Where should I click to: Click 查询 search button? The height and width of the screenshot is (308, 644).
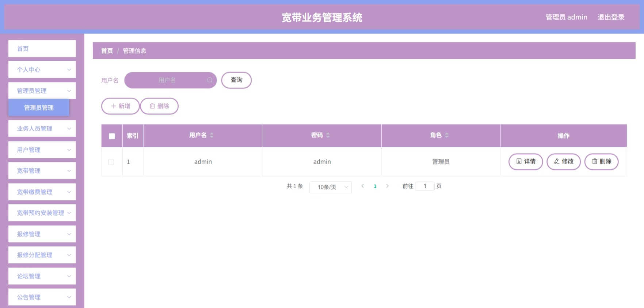pos(236,80)
